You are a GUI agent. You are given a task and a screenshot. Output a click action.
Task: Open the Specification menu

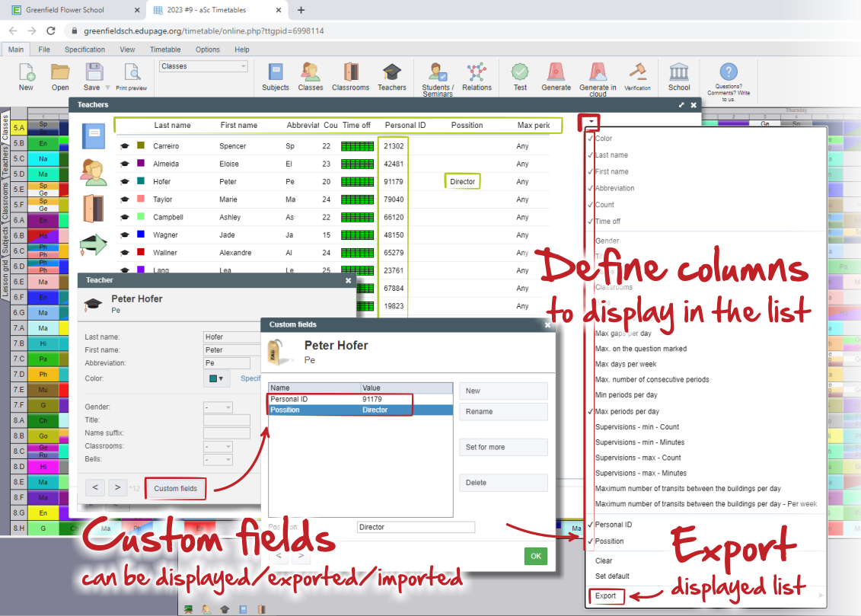(x=85, y=49)
